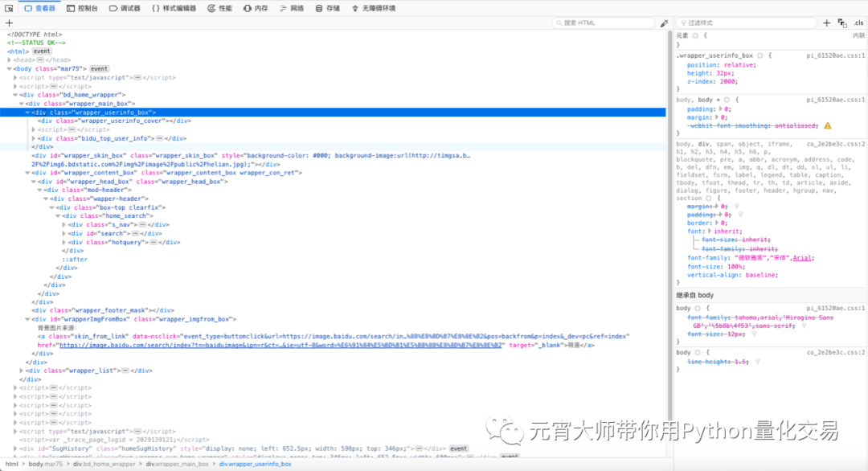Focus the 过滤样式 filter styles field
Viewport: 868px width, 471px height.
(747, 23)
